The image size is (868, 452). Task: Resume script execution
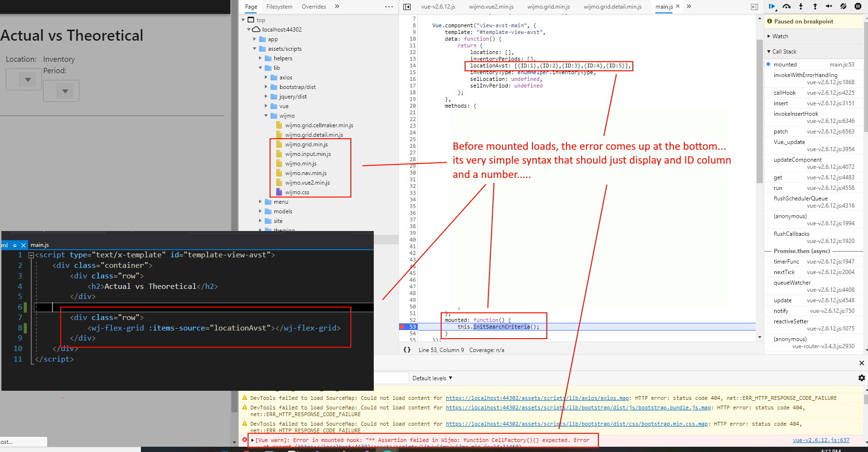click(x=772, y=6)
